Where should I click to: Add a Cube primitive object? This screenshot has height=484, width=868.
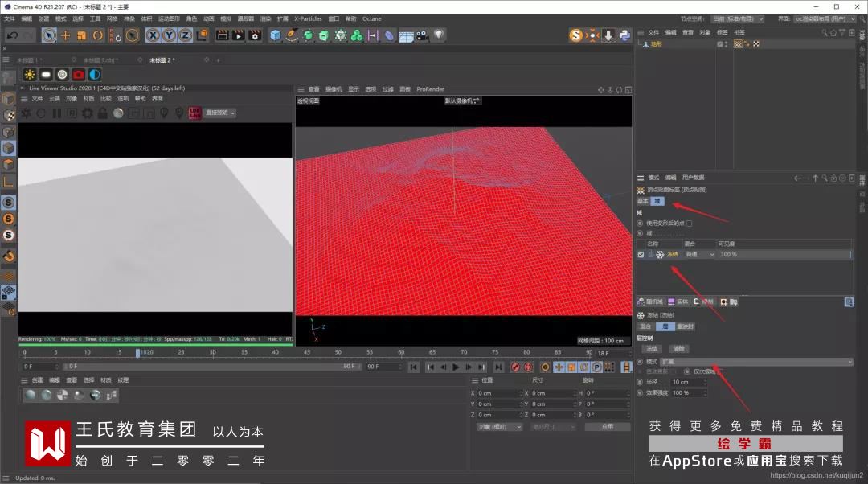click(275, 35)
